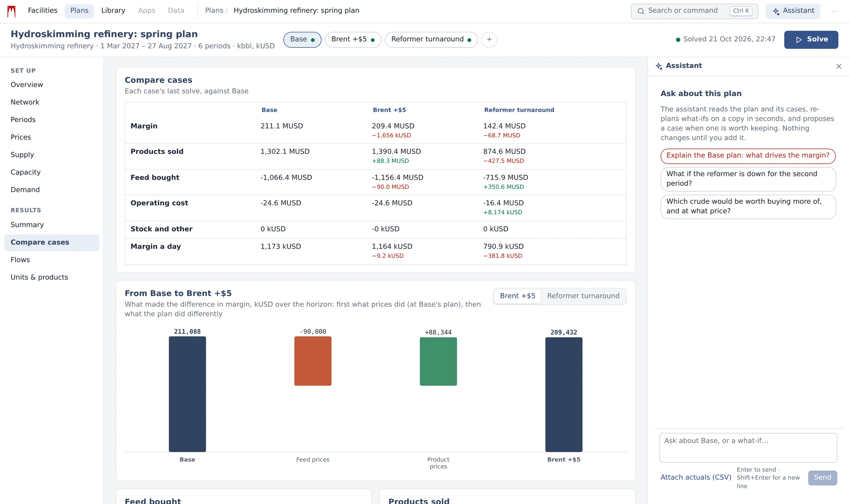Select the Reformer turnaround case pill
Viewport: 849px width, 504px height.
tap(431, 39)
